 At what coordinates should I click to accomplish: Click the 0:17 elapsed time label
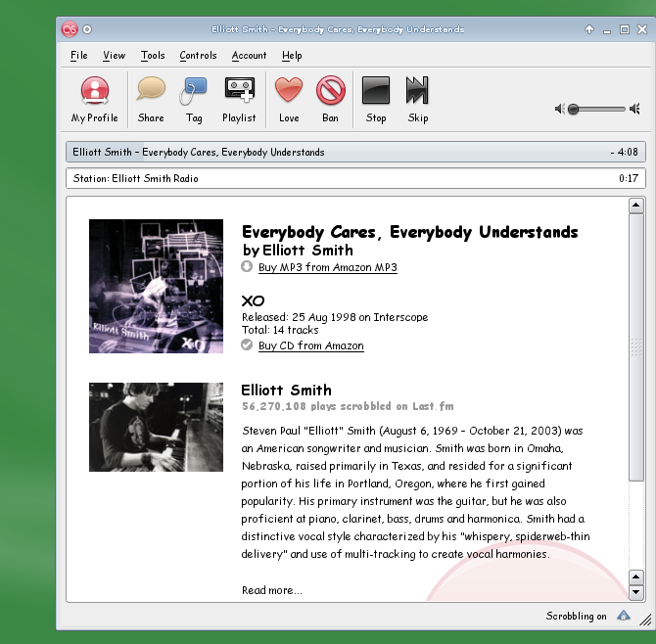[x=629, y=178]
